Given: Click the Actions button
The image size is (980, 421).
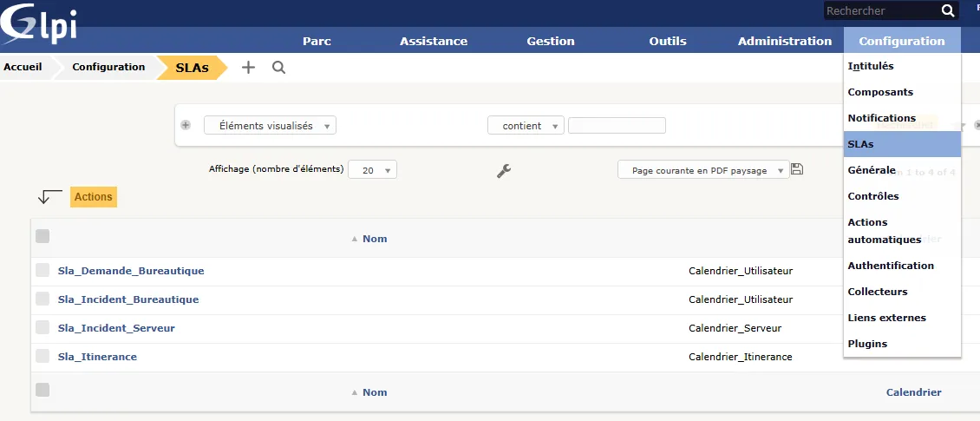Looking at the screenshot, I should click(x=93, y=196).
